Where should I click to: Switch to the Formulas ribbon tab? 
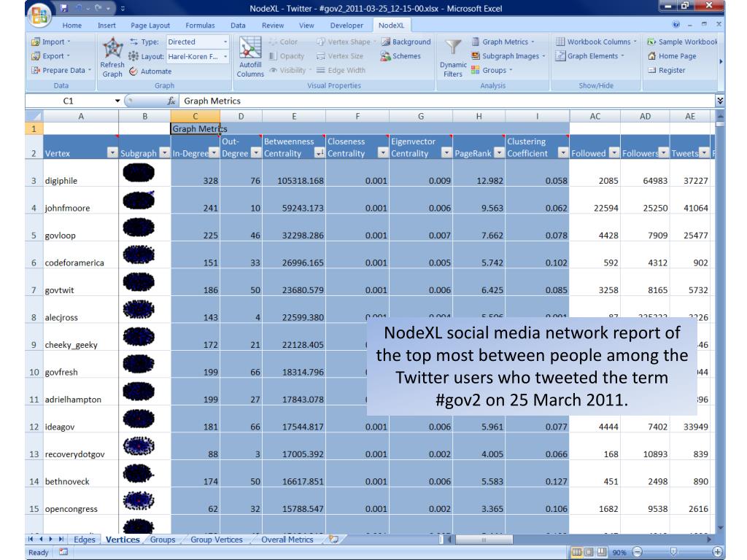coord(200,26)
